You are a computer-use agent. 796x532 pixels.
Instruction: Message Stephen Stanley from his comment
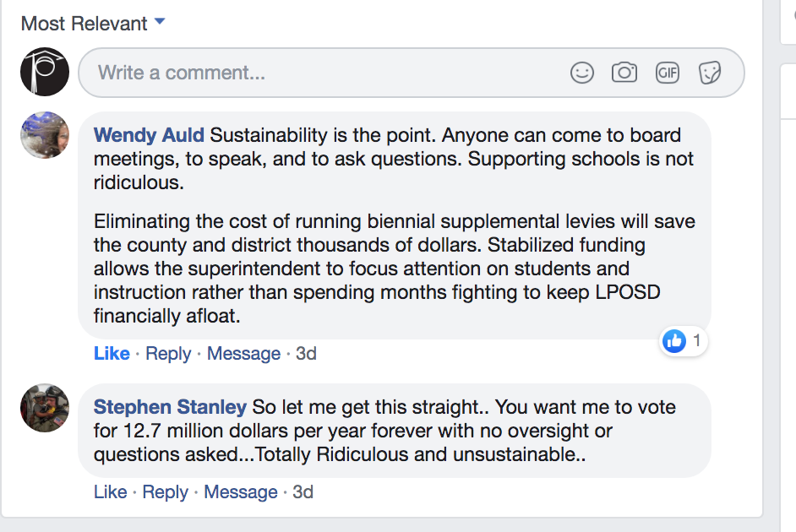tap(241, 492)
